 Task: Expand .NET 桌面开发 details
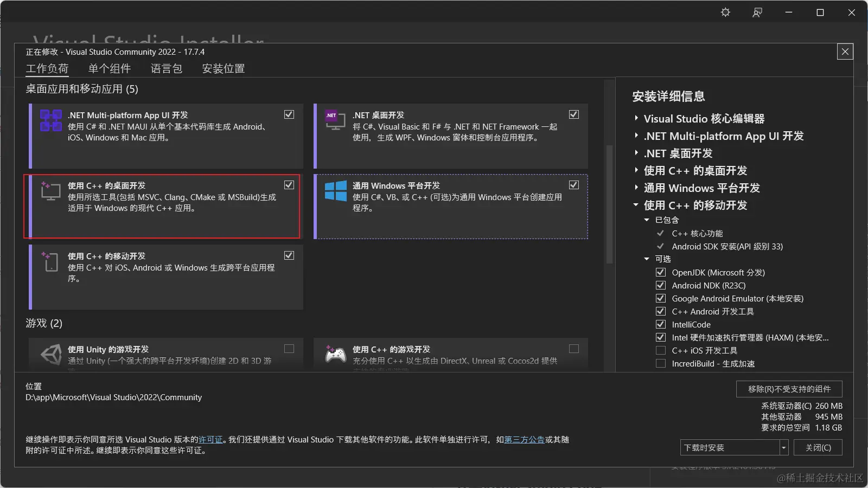pos(636,153)
